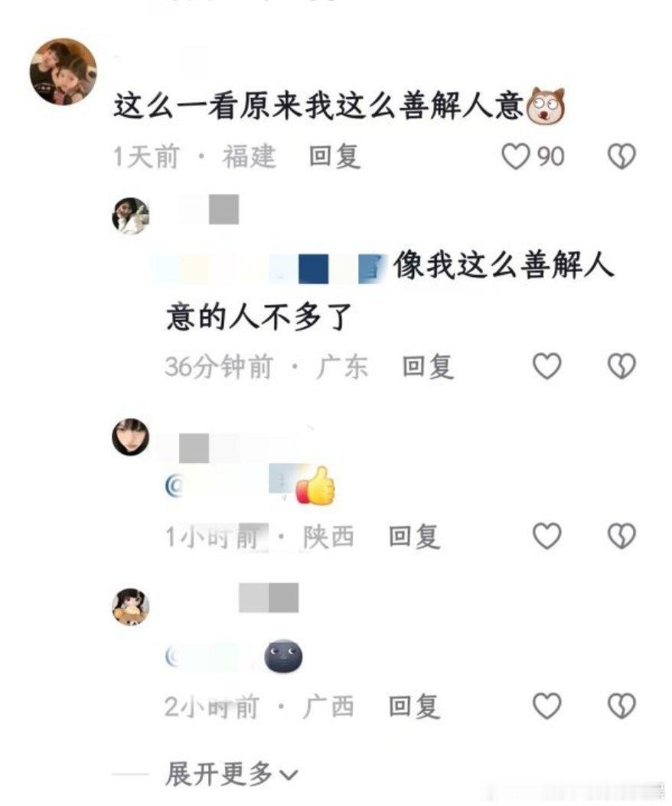The image size is (672, 806).
Task: Reply to the Fujian top comment
Action: pyautogui.click(x=334, y=156)
